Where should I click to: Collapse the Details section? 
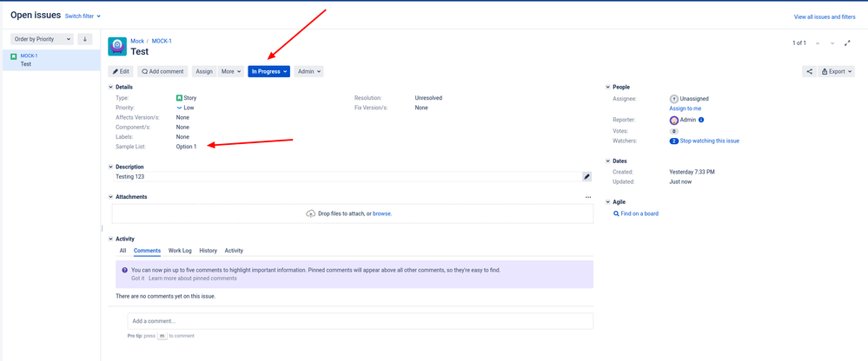[x=110, y=88]
